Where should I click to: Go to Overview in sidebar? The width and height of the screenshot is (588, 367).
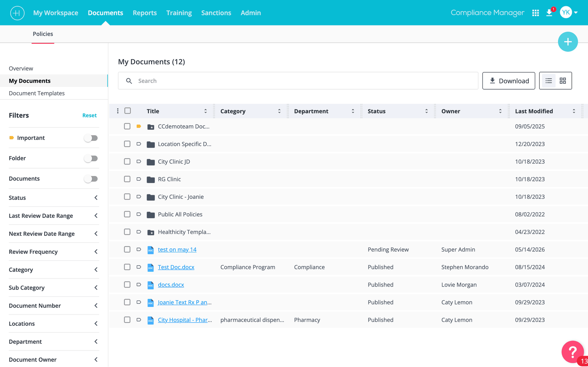[21, 68]
